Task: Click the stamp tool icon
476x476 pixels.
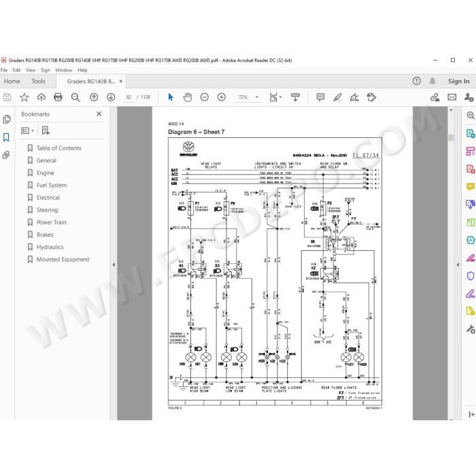Action: click(x=371, y=97)
